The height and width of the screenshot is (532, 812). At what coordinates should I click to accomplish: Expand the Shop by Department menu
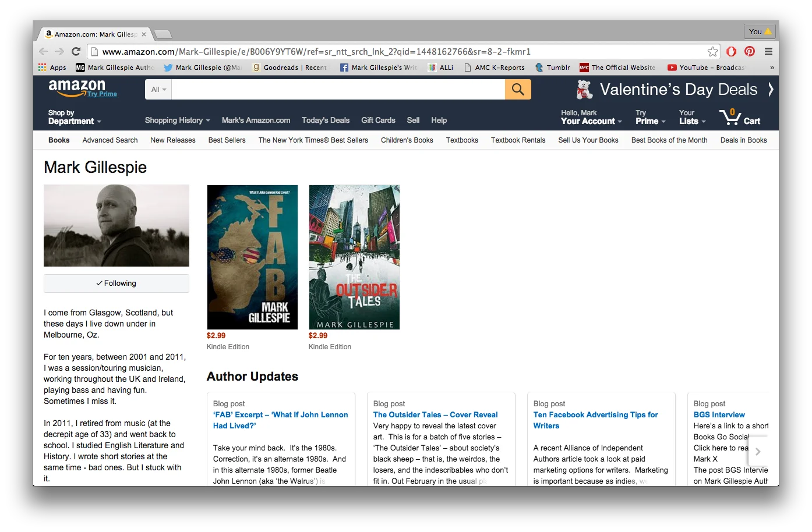click(x=74, y=116)
